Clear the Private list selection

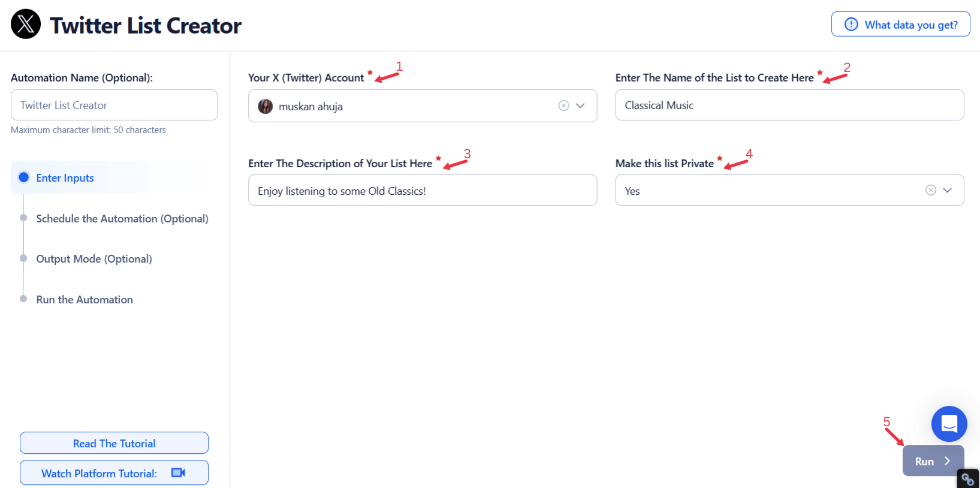pyautogui.click(x=930, y=190)
